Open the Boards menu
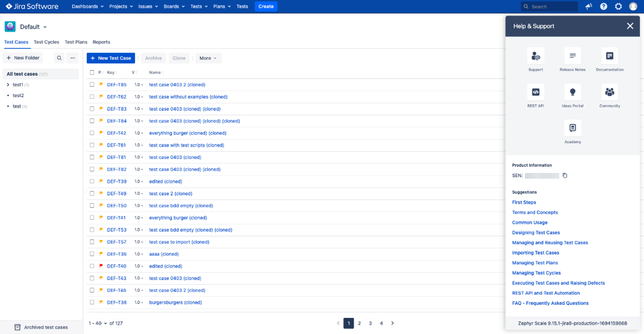 click(174, 7)
